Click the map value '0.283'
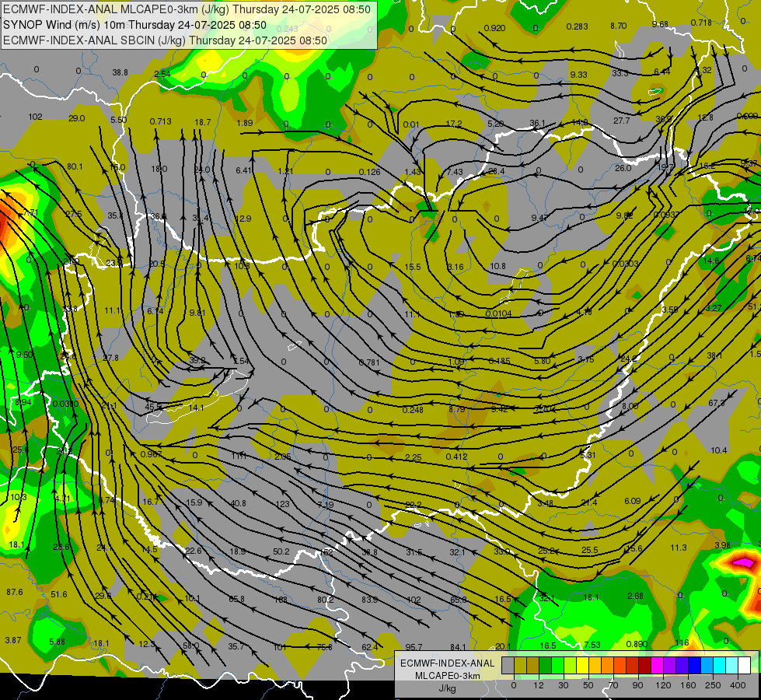Viewport: 761px width, 700px height. 577,26
